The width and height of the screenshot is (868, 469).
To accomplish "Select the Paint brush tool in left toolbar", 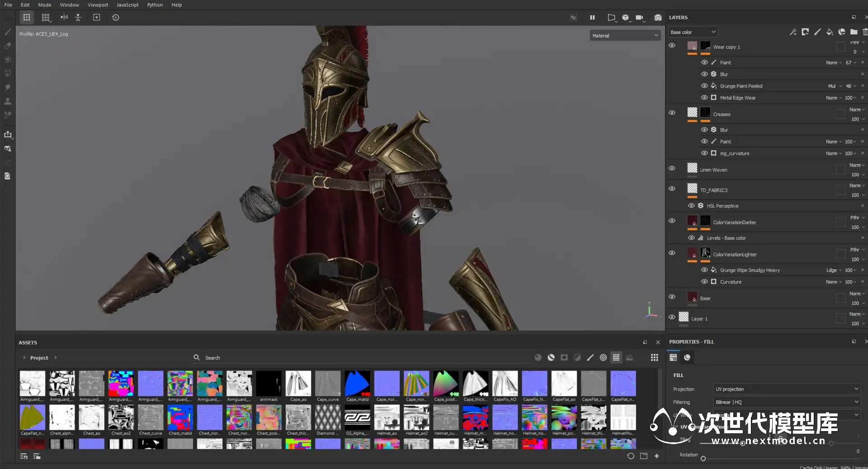I will pos(8,32).
